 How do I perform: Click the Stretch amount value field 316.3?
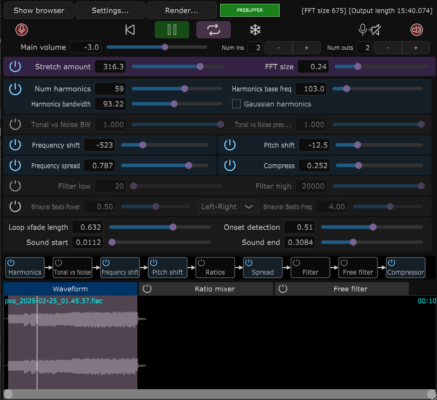110,67
